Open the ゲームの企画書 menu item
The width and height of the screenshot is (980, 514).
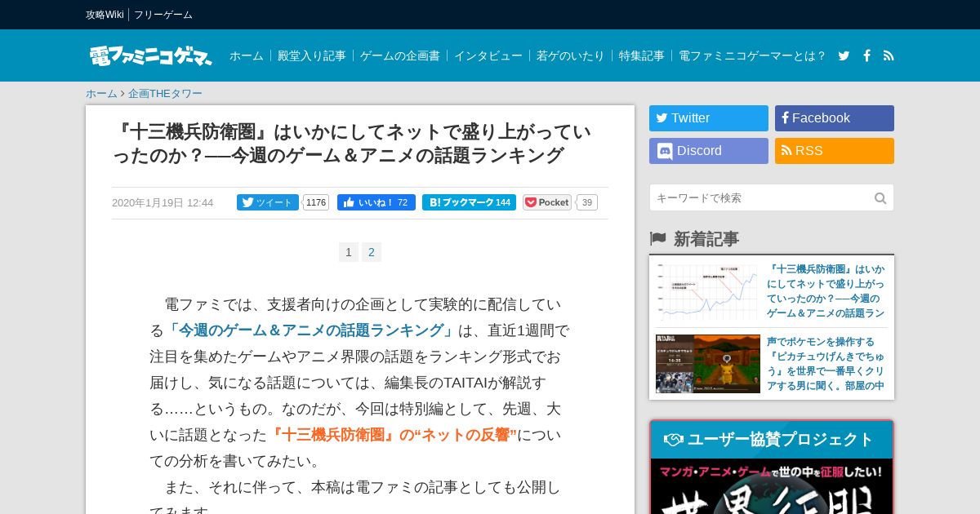[x=400, y=55]
